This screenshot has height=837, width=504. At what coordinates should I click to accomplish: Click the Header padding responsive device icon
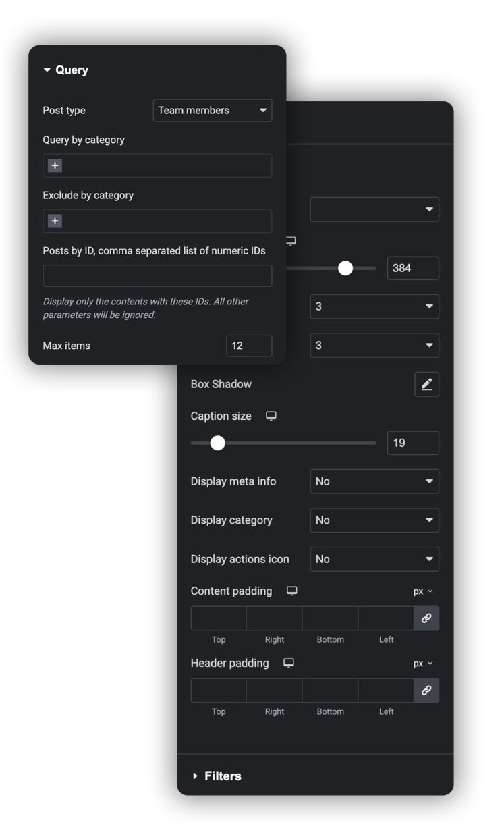coord(289,663)
